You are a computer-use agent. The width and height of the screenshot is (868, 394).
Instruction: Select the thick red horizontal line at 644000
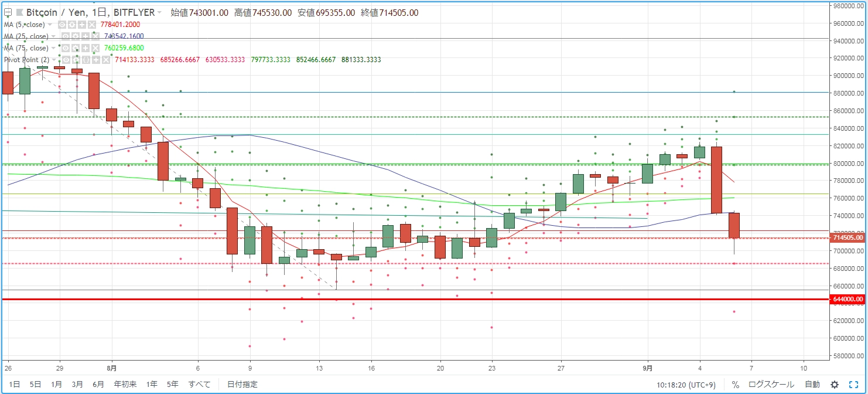point(415,299)
